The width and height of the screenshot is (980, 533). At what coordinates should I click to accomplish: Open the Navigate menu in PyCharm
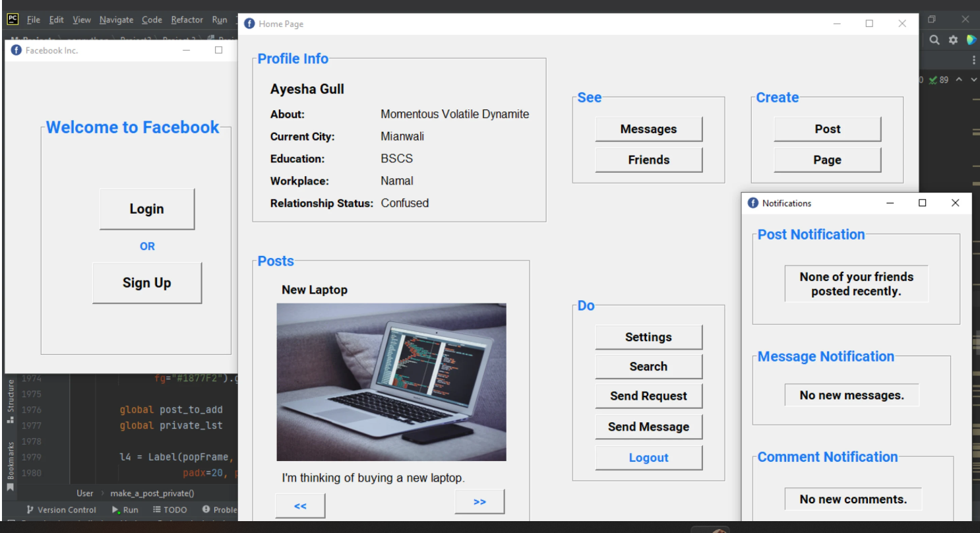[117, 20]
